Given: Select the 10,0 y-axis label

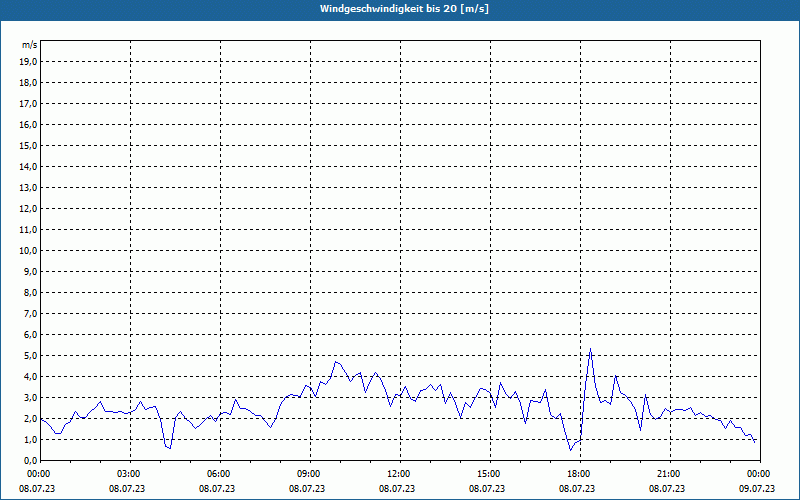Looking at the screenshot, I should click(x=28, y=251).
